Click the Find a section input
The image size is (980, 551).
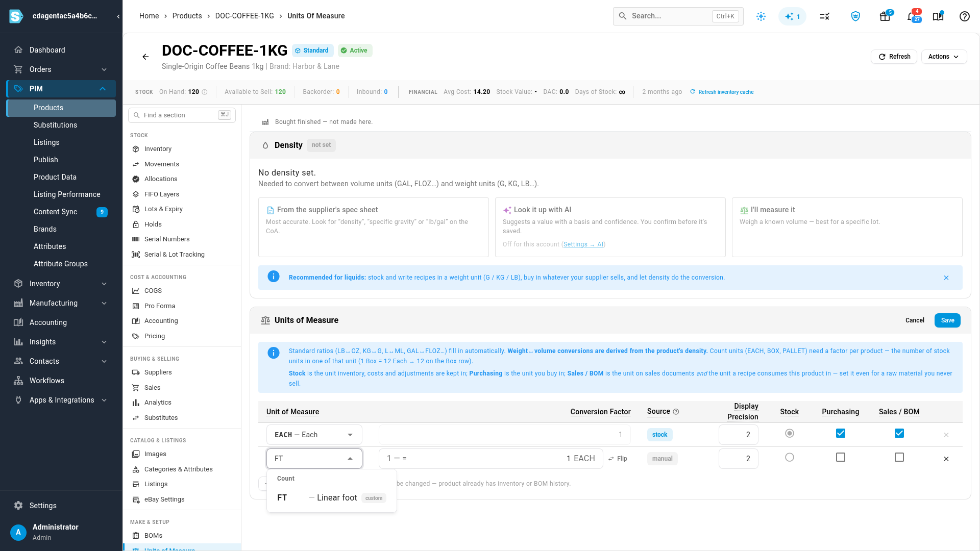coord(182,115)
